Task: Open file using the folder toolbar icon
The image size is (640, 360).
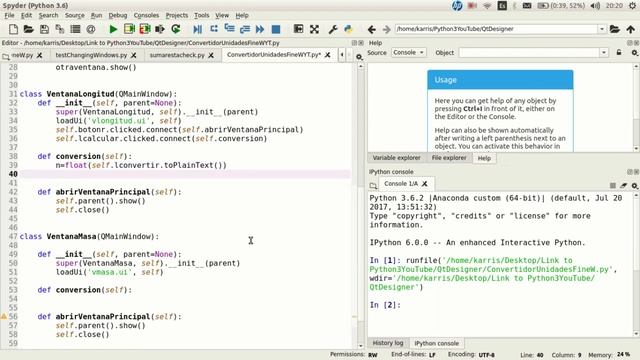Action: pyautogui.click(x=29, y=29)
